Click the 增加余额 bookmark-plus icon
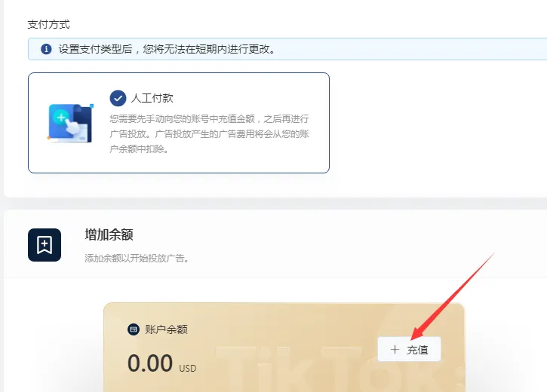The height and width of the screenshot is (392, 547). point(45,245)
